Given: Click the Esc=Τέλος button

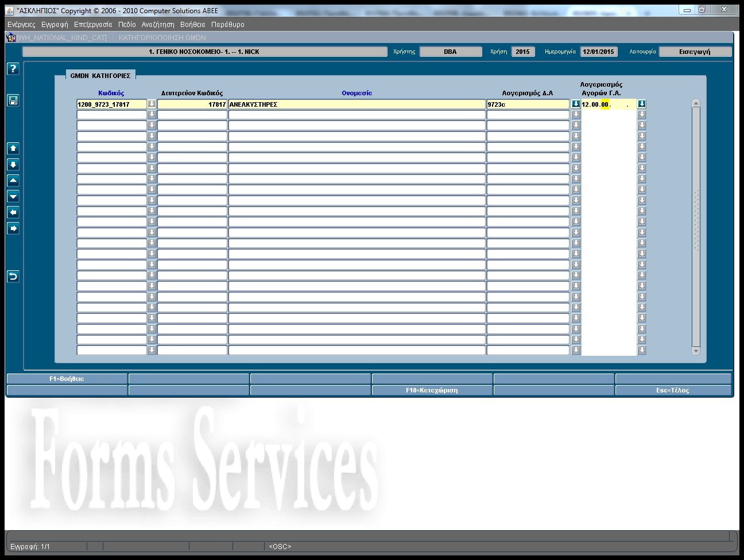Looking at the screenshot, I should [x=673, y=390].
